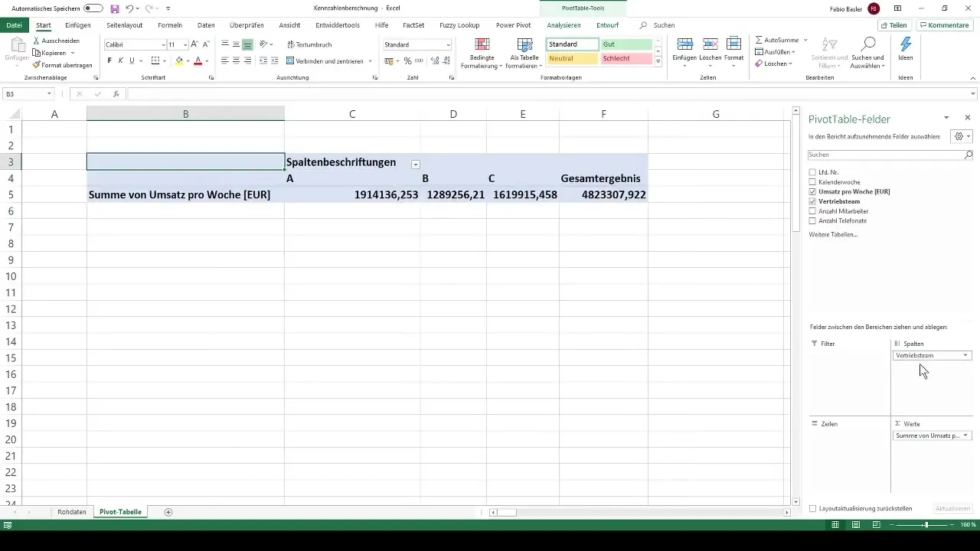
Task: Click Textumbruch wrap text
Action: [309, 44]
